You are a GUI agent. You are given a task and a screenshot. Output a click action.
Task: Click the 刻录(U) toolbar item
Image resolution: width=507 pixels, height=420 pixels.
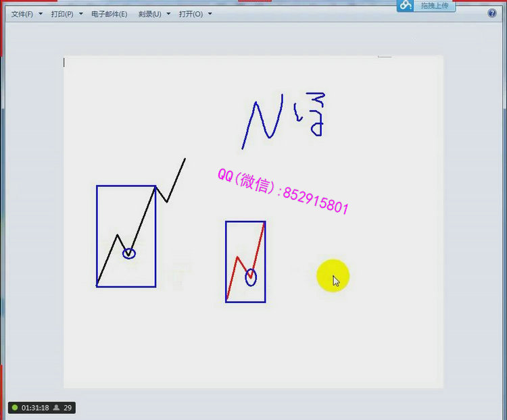[x=149, y=14]
